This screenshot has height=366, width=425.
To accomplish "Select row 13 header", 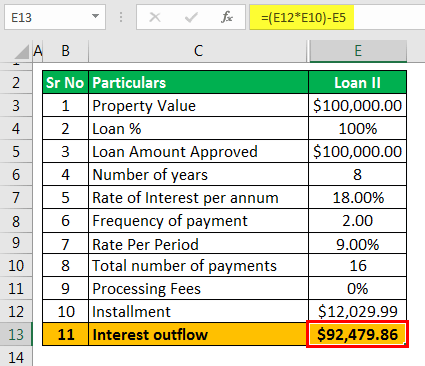I will tap(16, 334).
